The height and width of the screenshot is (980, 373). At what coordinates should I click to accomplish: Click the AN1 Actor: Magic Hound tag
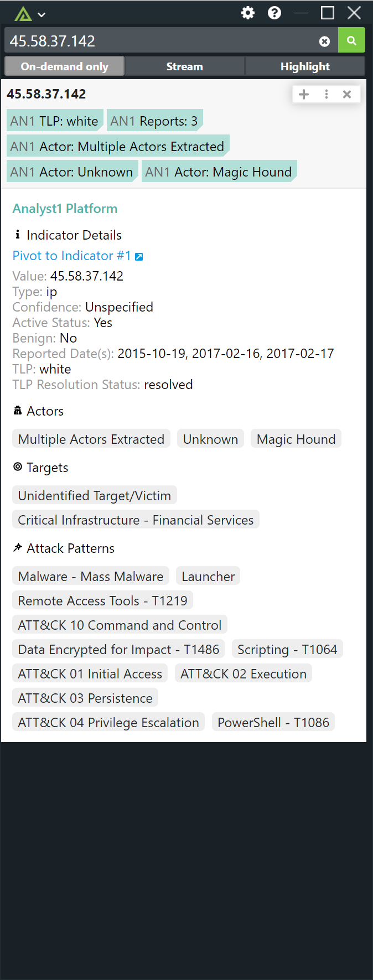219,172
